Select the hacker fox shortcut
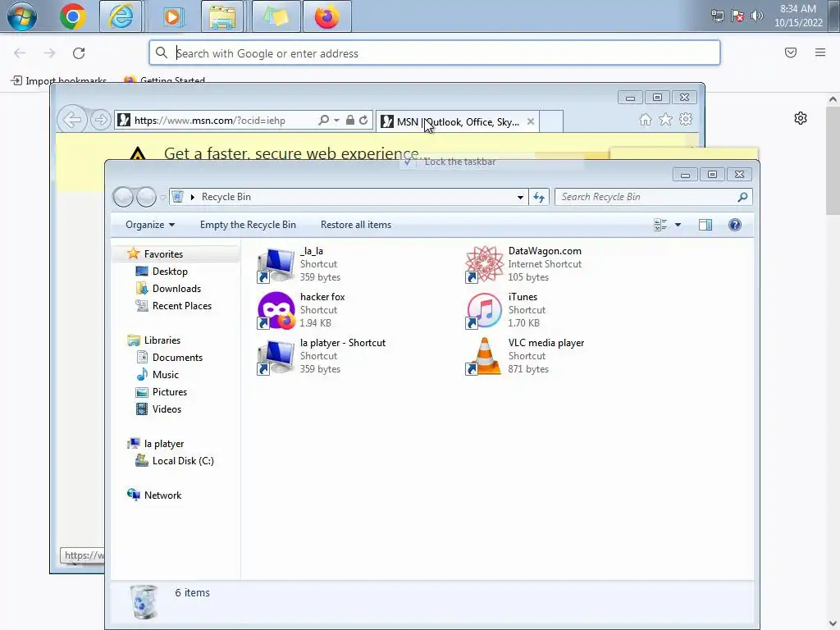 301,310
